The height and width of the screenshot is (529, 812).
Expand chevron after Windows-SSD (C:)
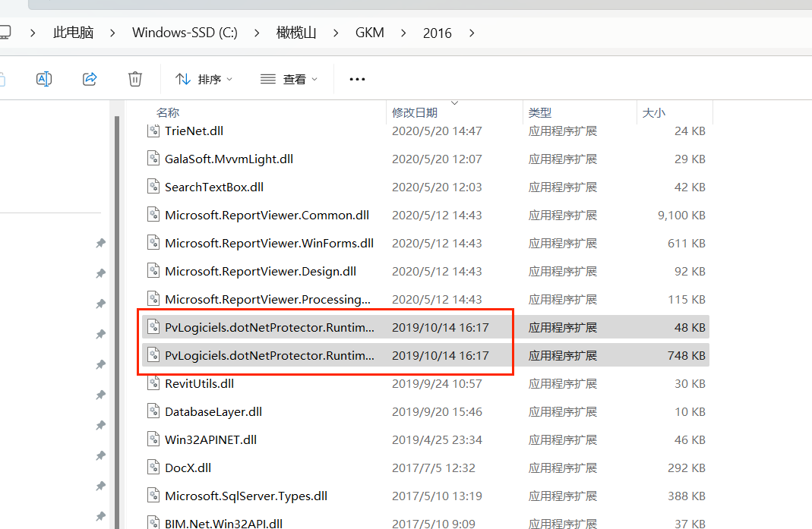click(257, 33)
